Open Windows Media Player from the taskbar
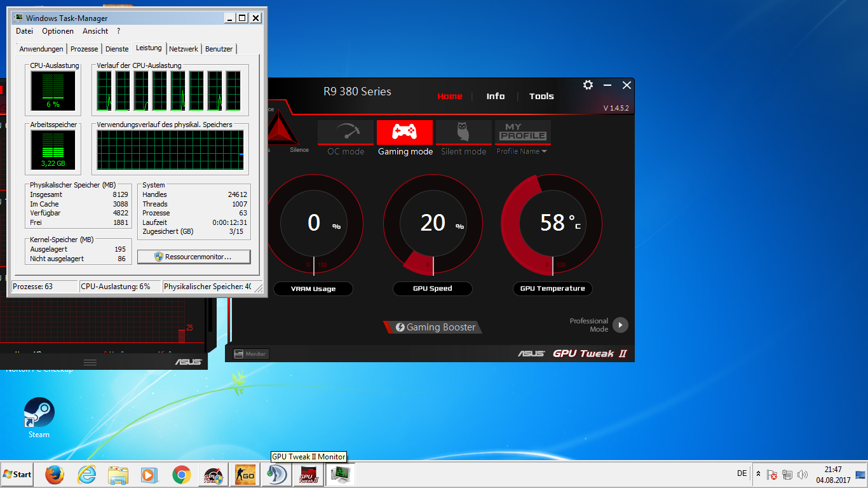The image size is (868, 488). click(149, 475)
